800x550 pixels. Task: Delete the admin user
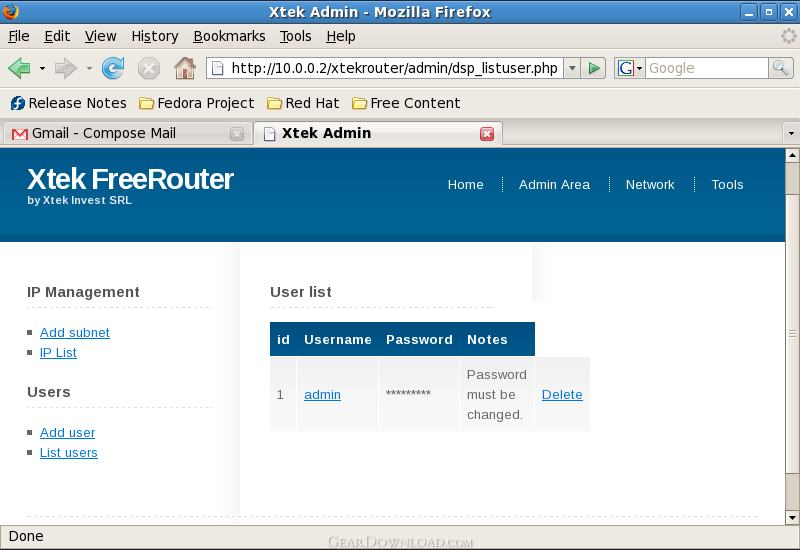coord(562,395)
